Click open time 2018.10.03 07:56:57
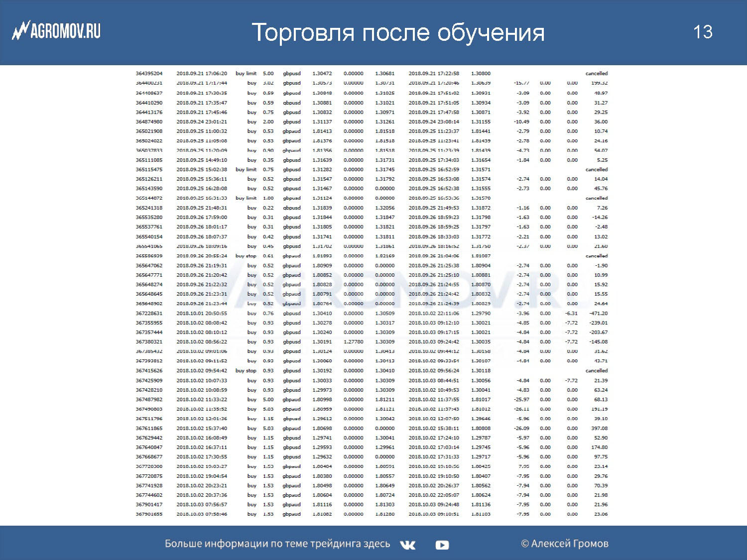 [202, 504]
